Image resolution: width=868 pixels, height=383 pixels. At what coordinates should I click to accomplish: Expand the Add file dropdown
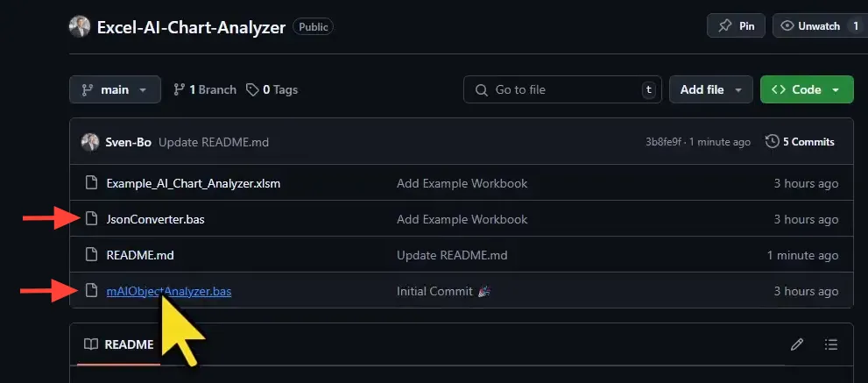click(710, 89)
